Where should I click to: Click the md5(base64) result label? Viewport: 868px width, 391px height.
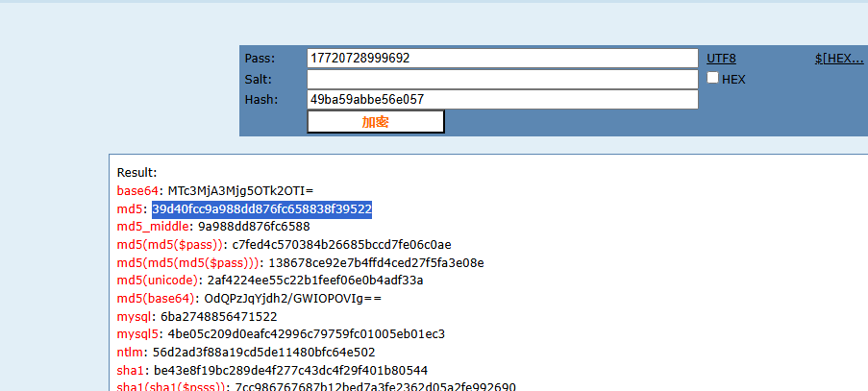pyautogui.click(x=158, y=299)
